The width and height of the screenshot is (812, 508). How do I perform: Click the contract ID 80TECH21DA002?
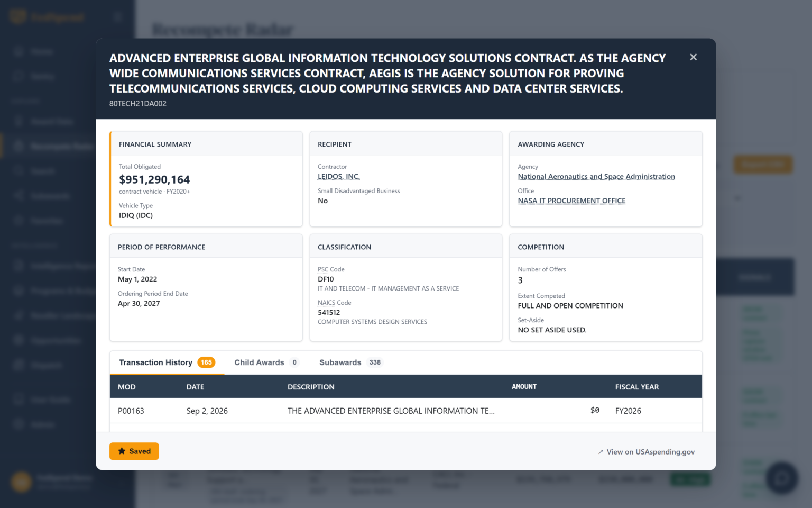(x=138, y=104)
